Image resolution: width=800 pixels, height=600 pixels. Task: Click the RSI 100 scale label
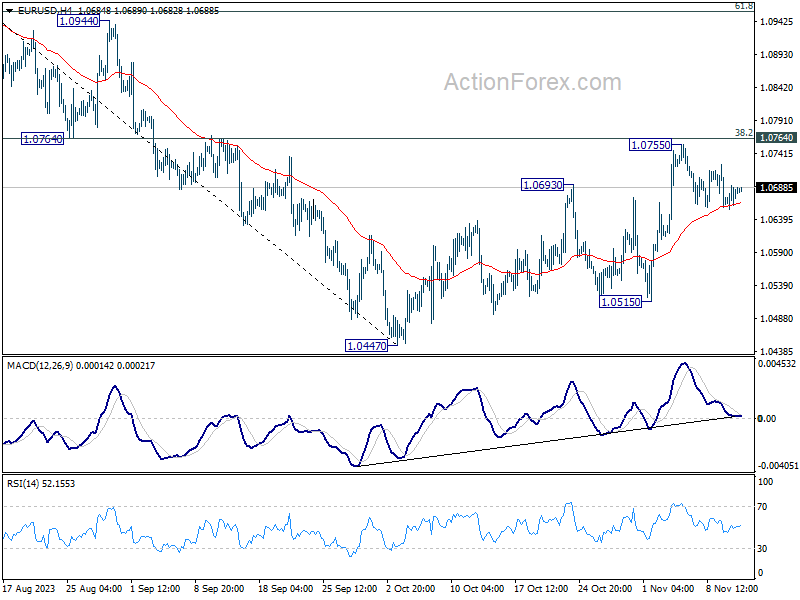[765, 482]
